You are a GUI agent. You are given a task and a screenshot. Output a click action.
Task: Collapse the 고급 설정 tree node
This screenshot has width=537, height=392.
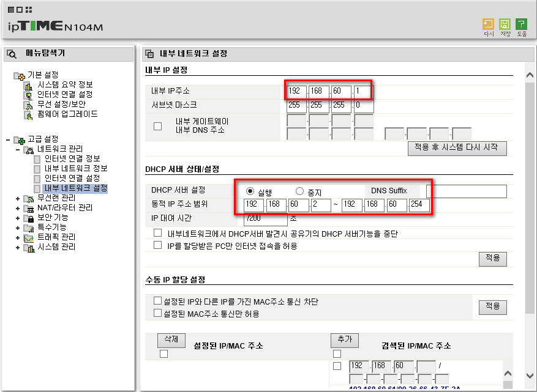(x=8, y=140)
